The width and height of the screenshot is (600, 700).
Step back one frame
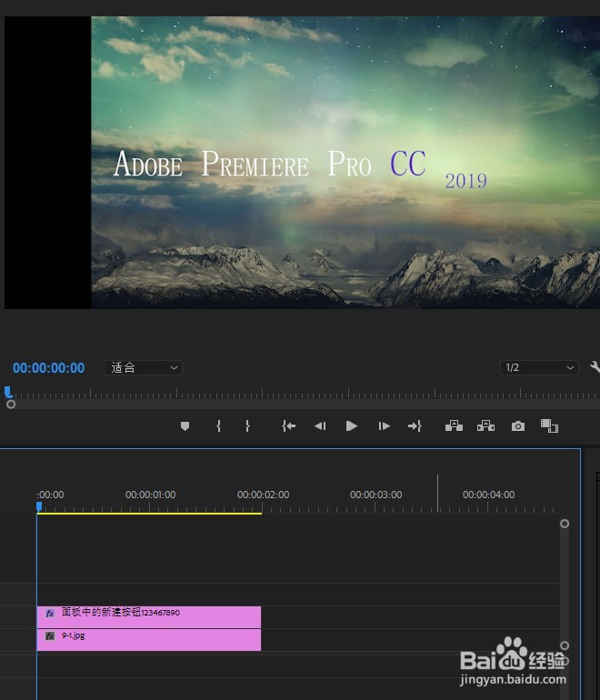click(x=320, y=426)
